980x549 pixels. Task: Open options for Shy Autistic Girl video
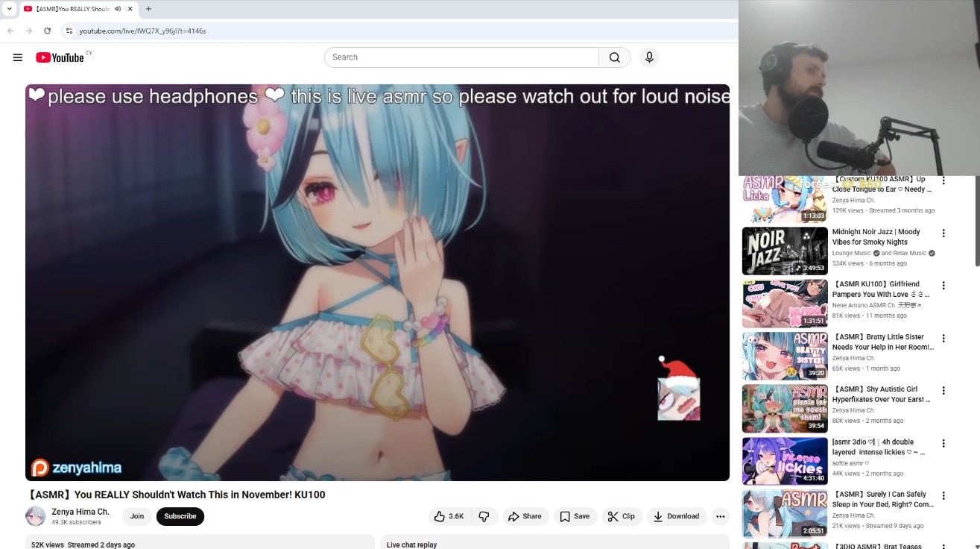[943, 391]
